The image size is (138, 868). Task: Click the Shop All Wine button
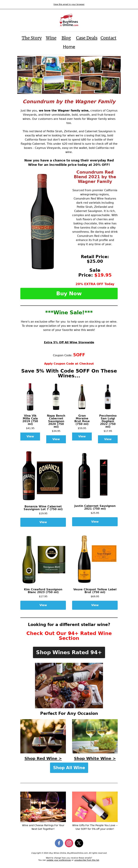[69, 767]
